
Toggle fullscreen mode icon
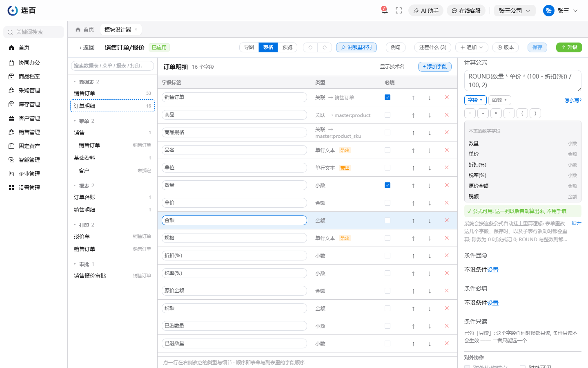coord(399,11)
